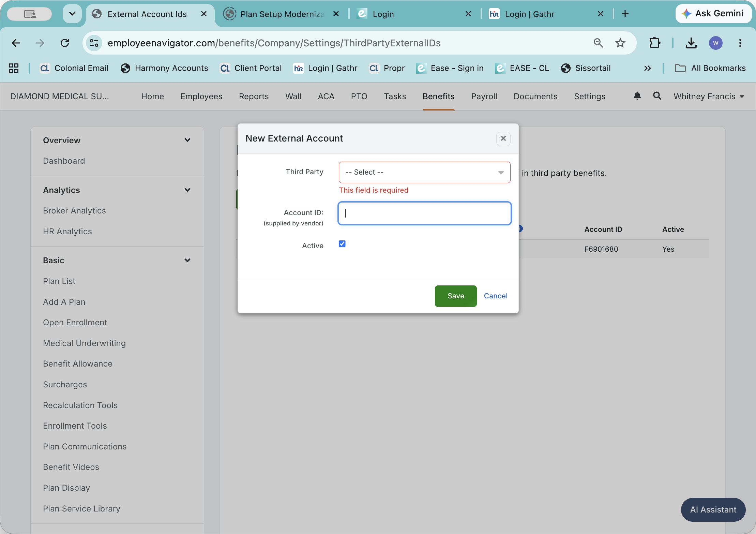Image resolution: width=756 pixels, height=534 pixels.
Task: Go to Home menu
Action: pyautogui.click(x=153, y=97)
